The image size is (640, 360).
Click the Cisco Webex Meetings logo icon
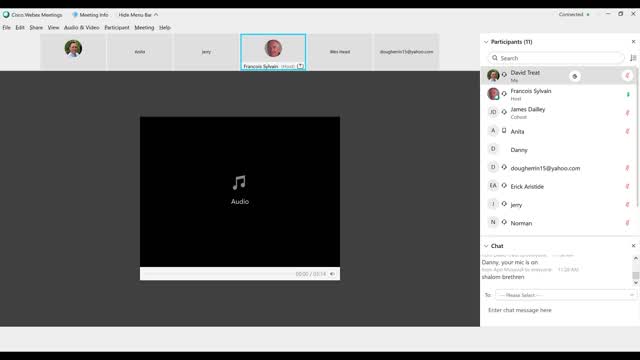pyautogui.click(x=6, y=15)
